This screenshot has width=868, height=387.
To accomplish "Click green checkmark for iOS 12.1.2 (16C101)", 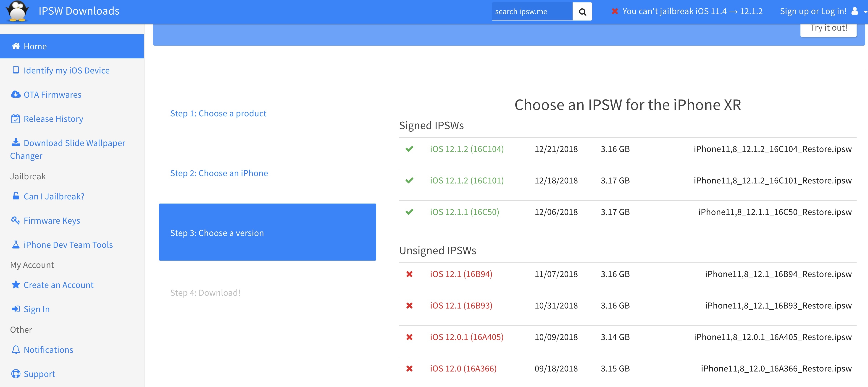I will tap(409, 180).
